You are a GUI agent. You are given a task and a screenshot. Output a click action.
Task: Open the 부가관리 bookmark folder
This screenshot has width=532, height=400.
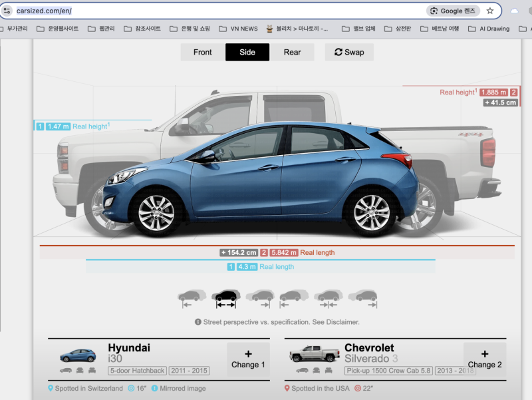pyautogui.click(x=15, y=29)
